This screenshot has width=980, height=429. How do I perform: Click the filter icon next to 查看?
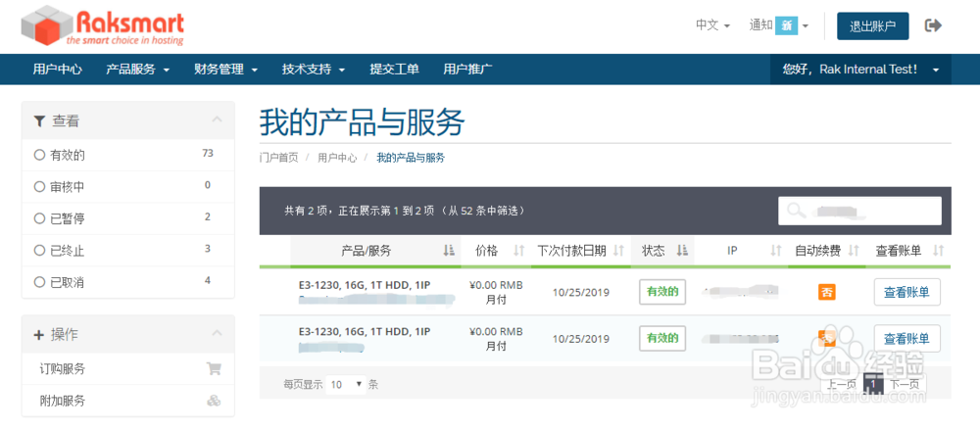[x=39, y=121]
